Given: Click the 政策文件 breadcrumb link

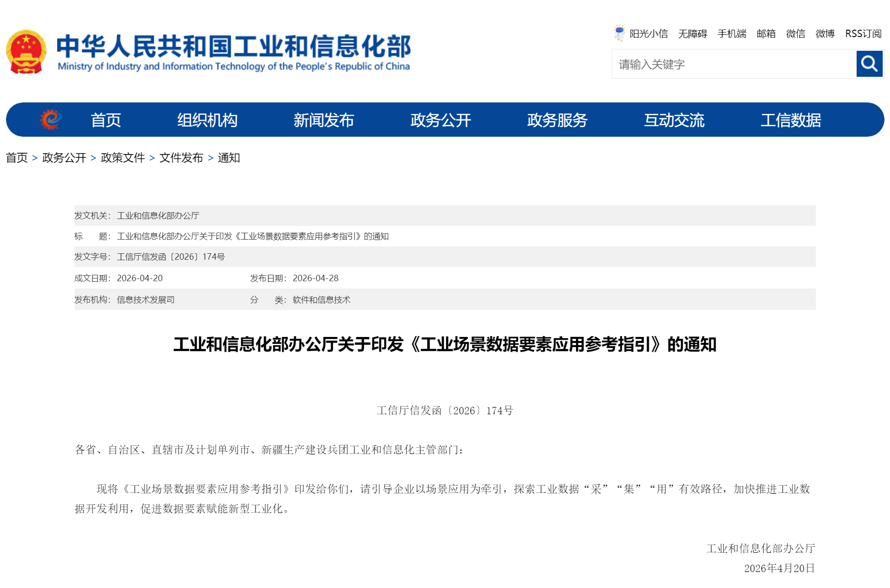Looking at the screenshot, I should (121, 158).
